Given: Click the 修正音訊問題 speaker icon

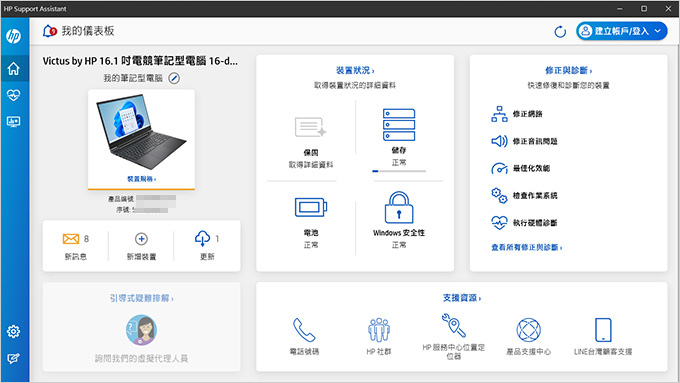Looking at the screenshot, I should (499, 141).
